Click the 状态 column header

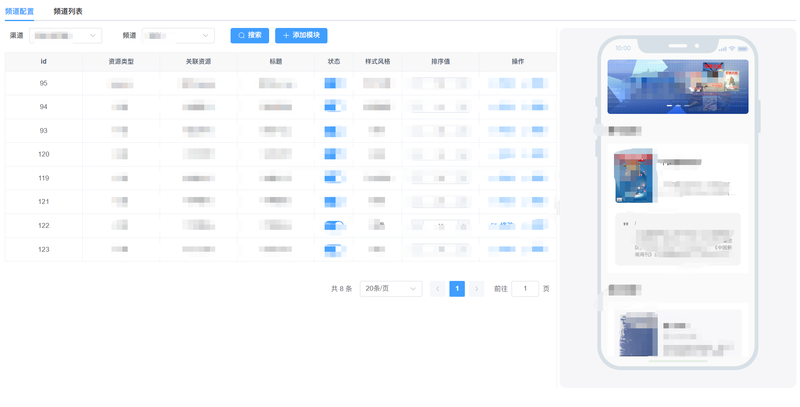334,61
